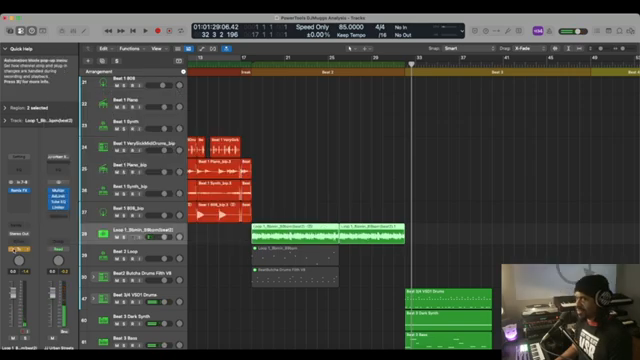The image size is (640, 360).
Task: Open the Note Pads button
Action: 608,31
